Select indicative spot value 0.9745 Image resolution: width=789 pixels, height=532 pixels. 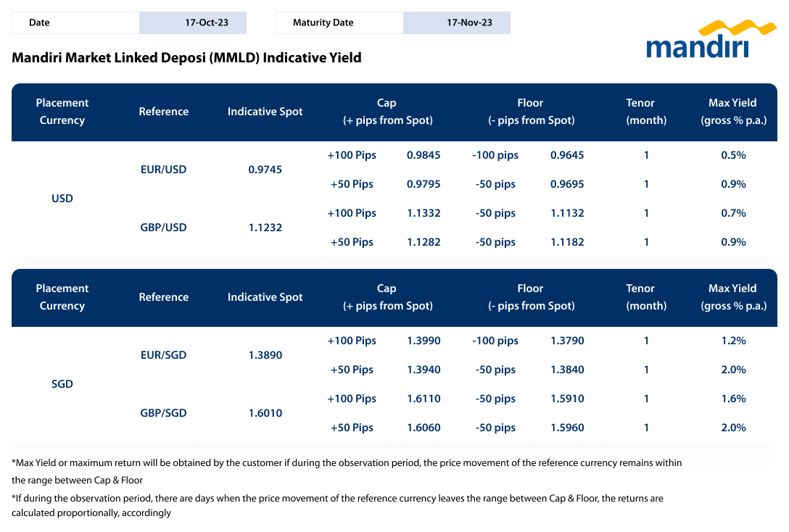click(x=265, y=170)
